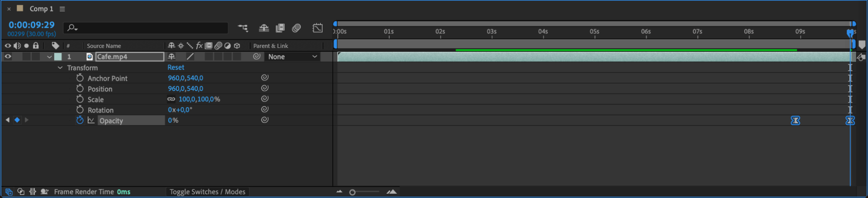Enable frame blending for the composition

tap(280, 28)
